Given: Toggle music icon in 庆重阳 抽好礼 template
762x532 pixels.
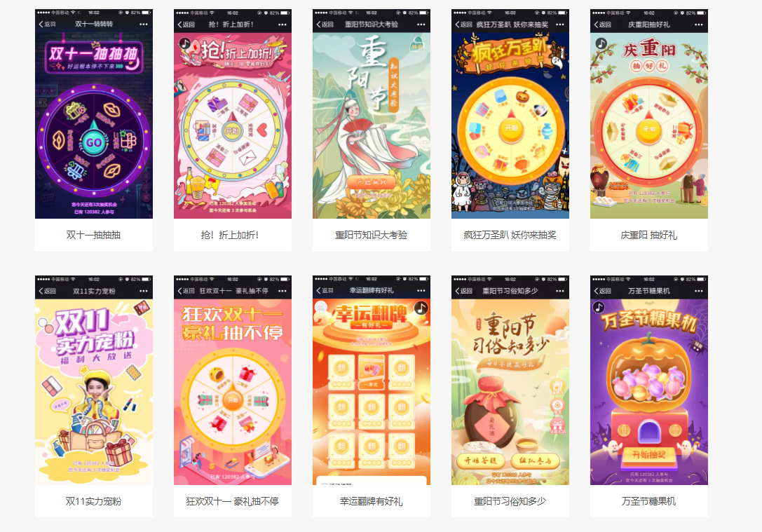Looking at the screenshot, I should pyautogui.click(x=601, y=43).
